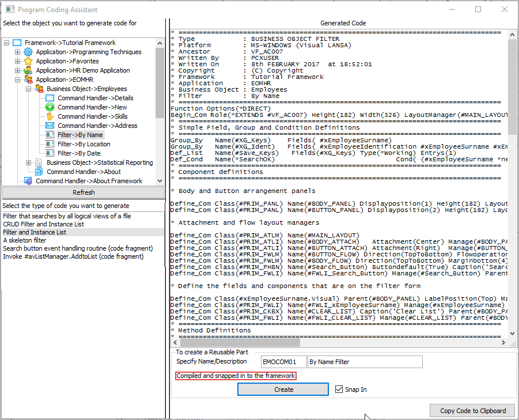Collapse the Framework->Tutorial Framework node
This screenshot has height=420, width=519.
tap(6, 43)
